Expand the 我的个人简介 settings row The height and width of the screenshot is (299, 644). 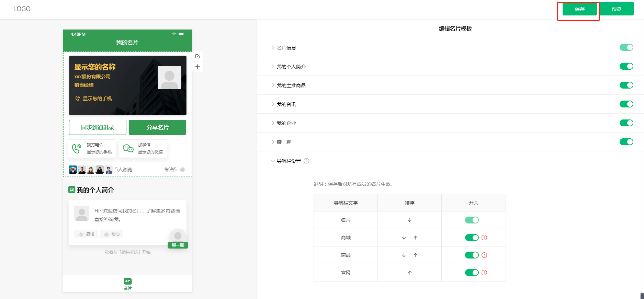click(x=273, y=66)
